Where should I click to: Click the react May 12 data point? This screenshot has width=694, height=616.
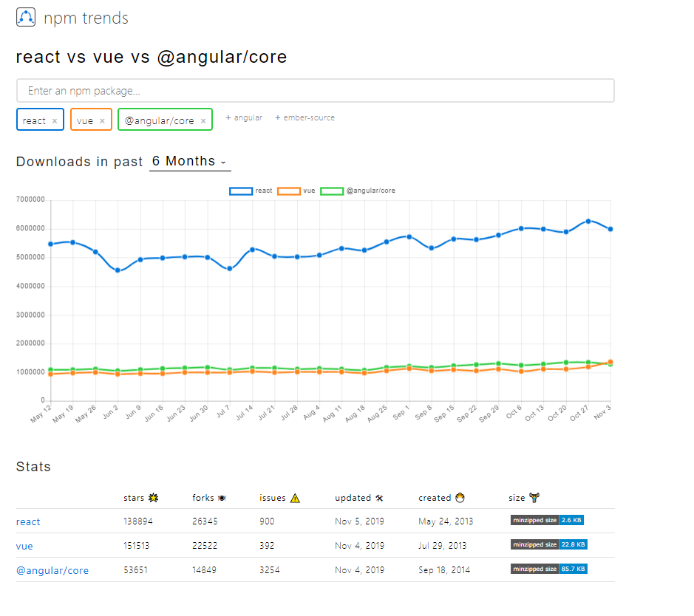[51, 244]
